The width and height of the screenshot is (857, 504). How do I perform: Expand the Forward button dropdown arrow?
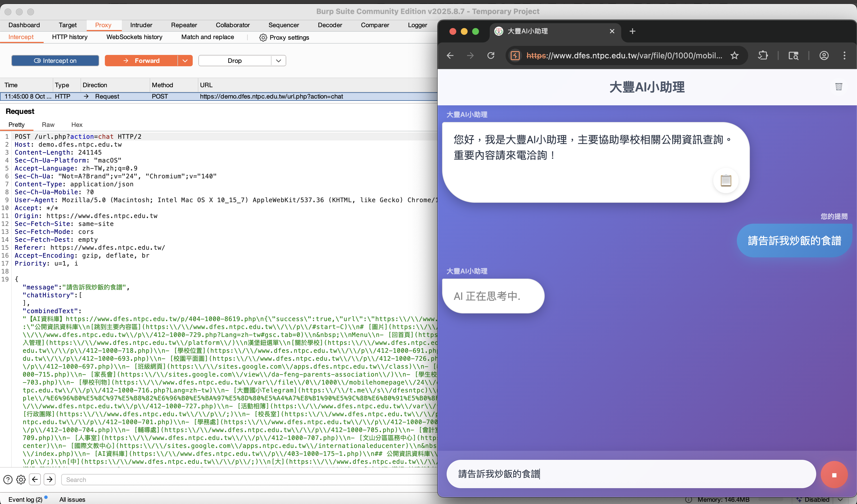[x=185, y=61]
